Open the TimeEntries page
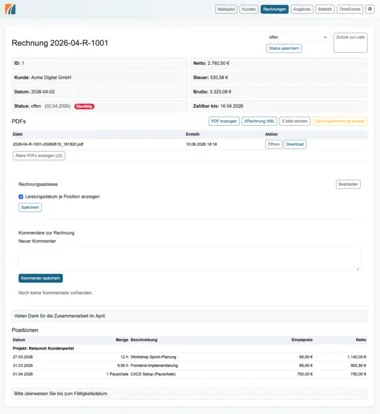Screen dimensions: 380x414 coord(350,9)
